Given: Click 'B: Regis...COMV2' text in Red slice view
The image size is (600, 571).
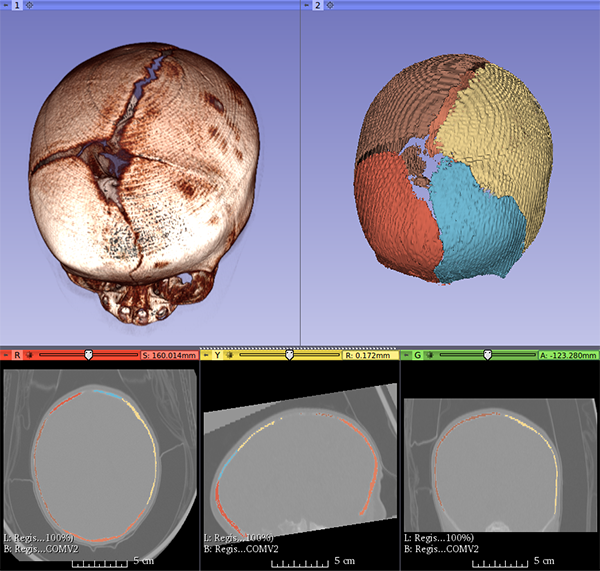Looking at the screenshot, I should [x=41, y=549].
